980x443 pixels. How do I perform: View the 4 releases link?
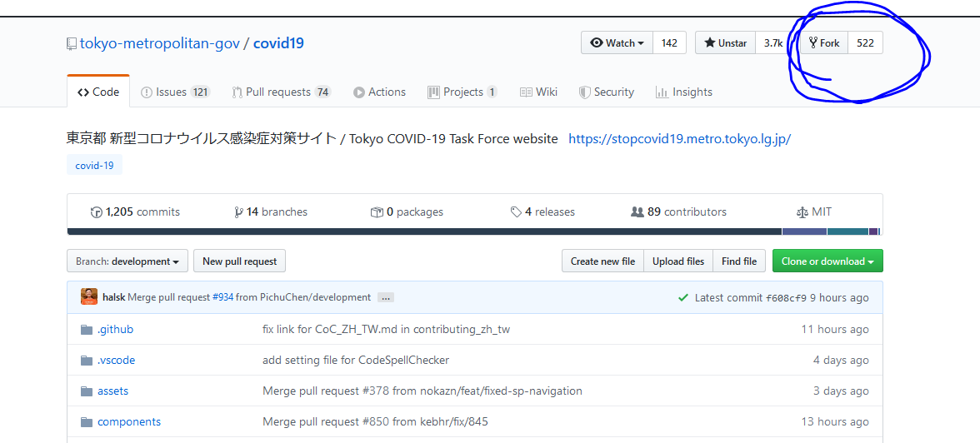point(542,212)
